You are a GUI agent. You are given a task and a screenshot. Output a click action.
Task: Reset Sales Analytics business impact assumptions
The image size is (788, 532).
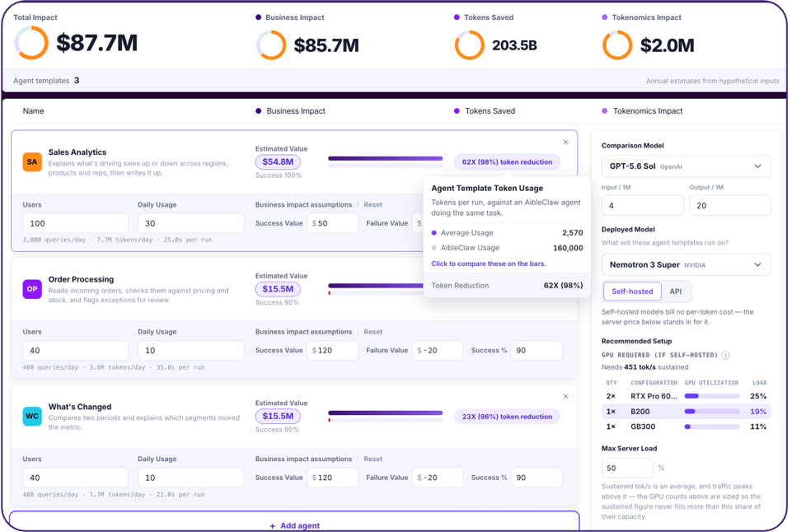pyautogui.click(x=373, y=205)
